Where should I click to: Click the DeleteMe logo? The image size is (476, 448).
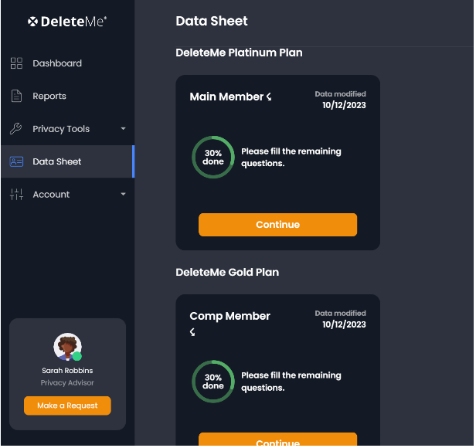(67, 22)
